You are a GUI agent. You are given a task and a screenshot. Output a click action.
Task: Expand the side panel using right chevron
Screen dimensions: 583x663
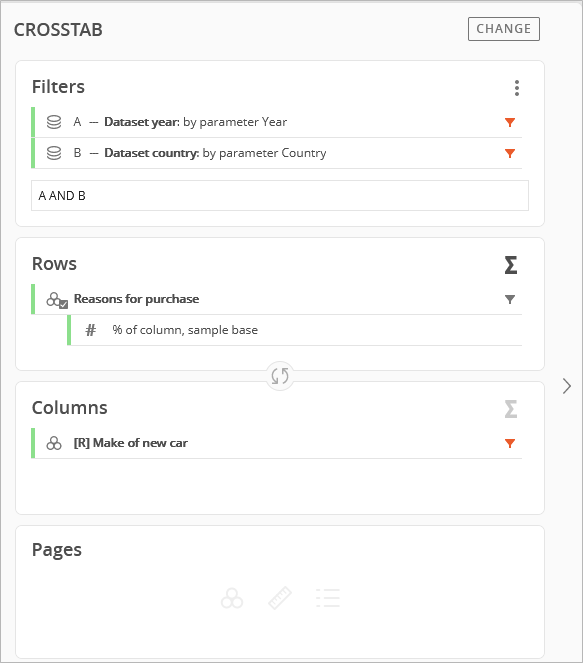[567, 386]
